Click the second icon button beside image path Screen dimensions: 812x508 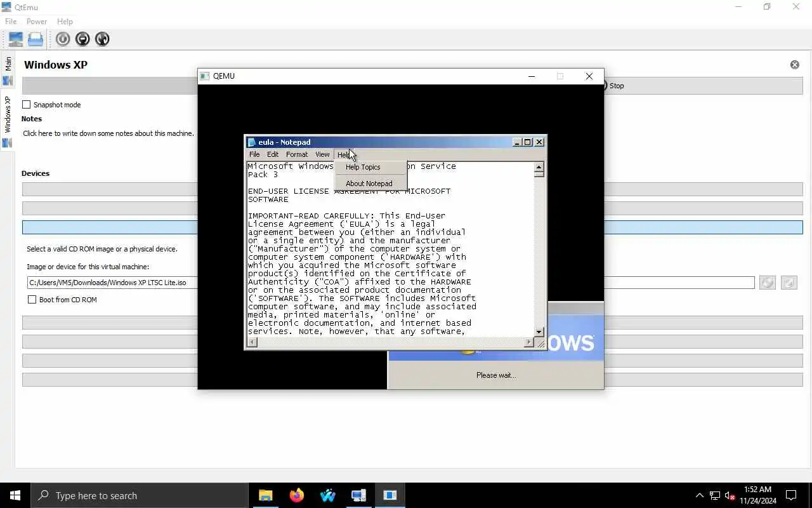(x=789, y=283)
